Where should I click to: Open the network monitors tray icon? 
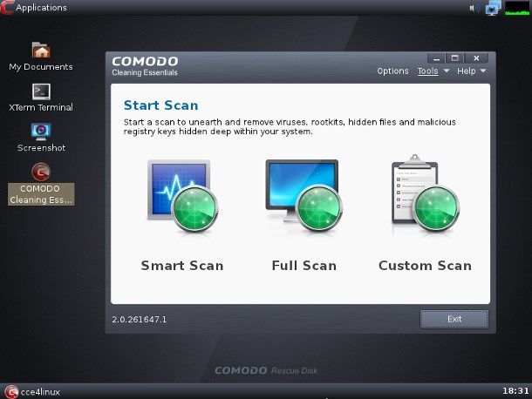click(493, 8)
